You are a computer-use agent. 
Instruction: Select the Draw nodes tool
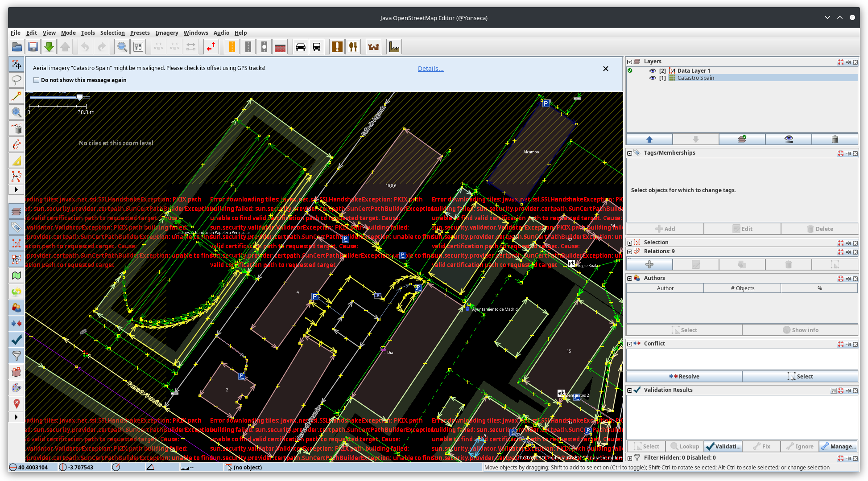[x=17, y=96]
